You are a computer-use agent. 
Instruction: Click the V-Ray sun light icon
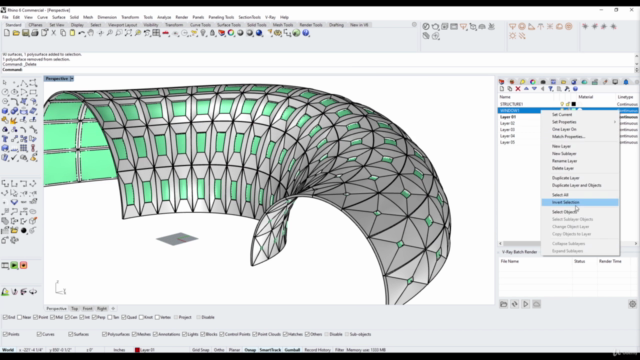tap(513, 36)
